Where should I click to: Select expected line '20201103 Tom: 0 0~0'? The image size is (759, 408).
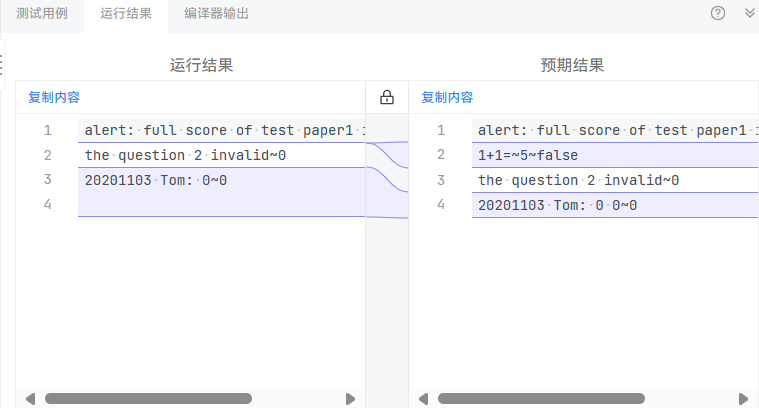(x=557, y=205)
